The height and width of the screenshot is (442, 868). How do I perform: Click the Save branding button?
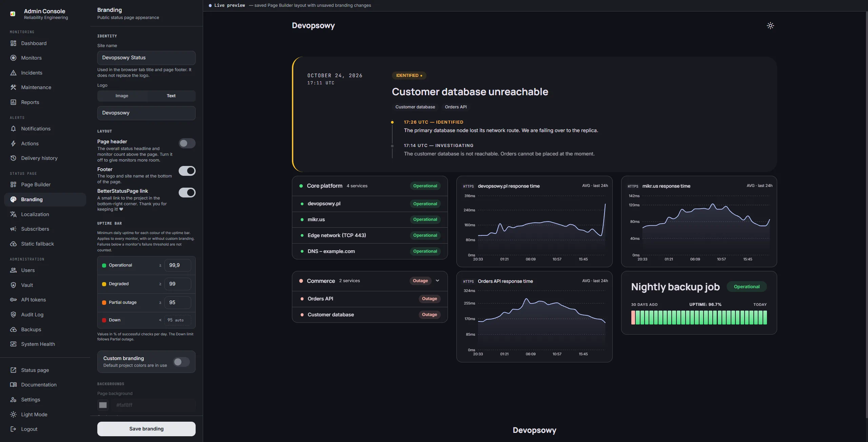pyautogui.click(x=146, y=429)
